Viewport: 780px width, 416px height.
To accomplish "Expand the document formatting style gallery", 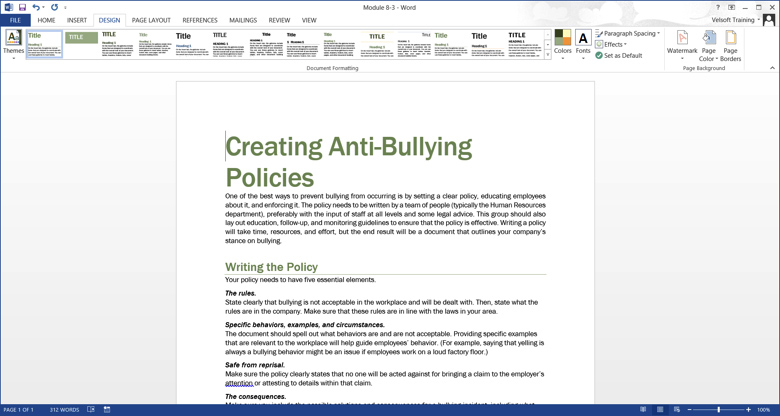I will [x=548, y=56].
